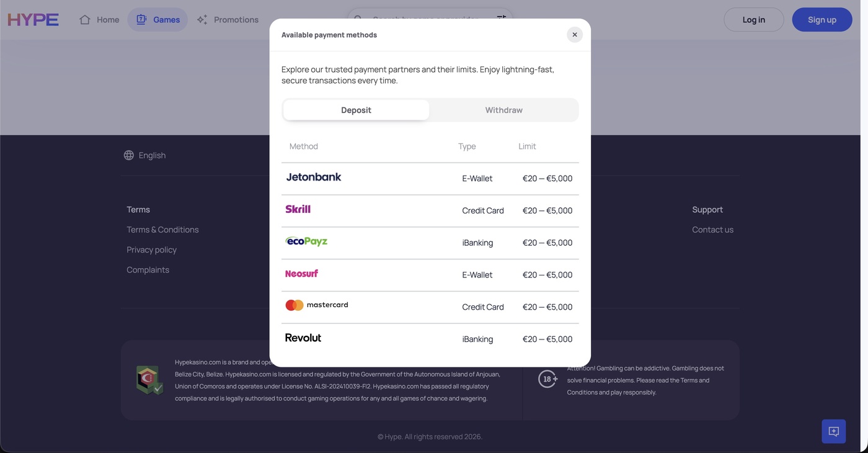Screen dimensions: 868x453
Task: Click iBanking type in the ecoPayz row
Action: [477, 243]
